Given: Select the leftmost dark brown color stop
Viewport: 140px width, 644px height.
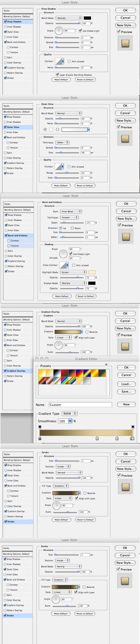Looking at the screenshot, I should coord(40,438).
